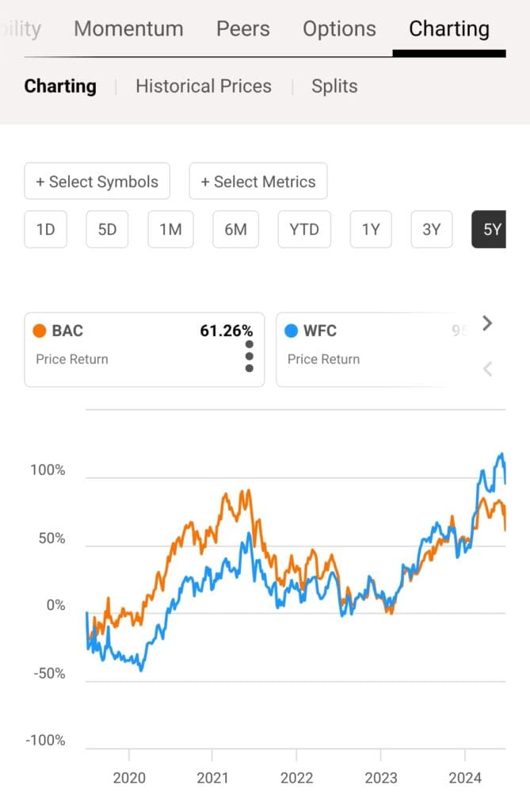
Task: Switch chart to YTD view
Action: (304, 229)
